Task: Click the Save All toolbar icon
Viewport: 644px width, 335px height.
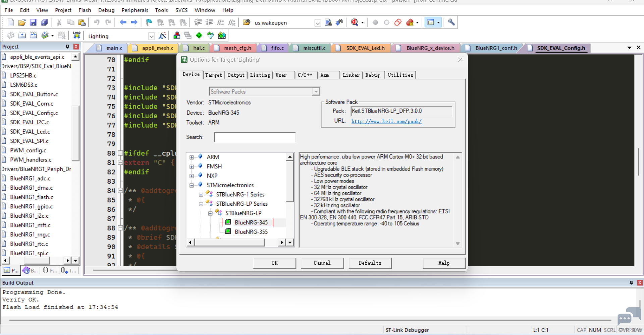Action: click(44, 22)
